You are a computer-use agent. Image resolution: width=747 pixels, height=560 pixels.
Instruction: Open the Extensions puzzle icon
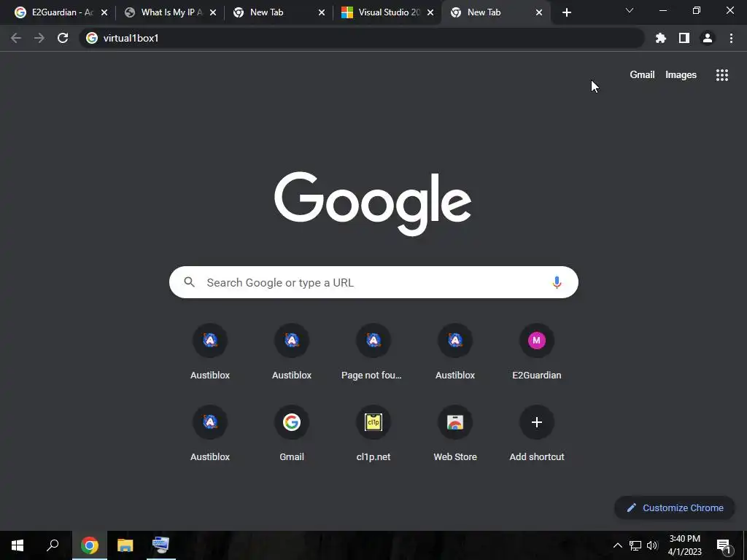pos(660,38)
